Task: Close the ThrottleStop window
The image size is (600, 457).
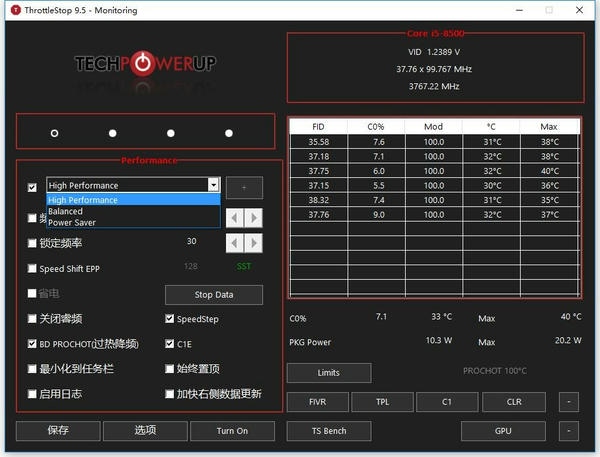Action: click(x=579, y=10)
